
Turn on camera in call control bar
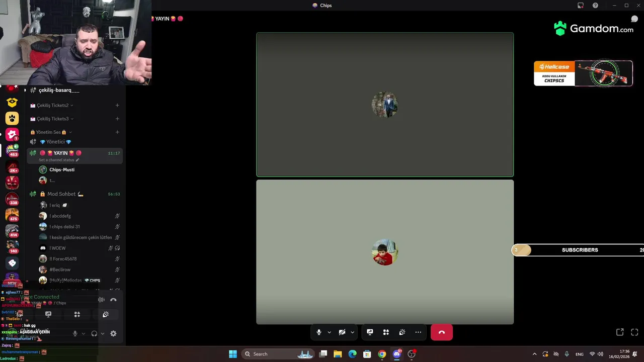(x=342, y=332)
